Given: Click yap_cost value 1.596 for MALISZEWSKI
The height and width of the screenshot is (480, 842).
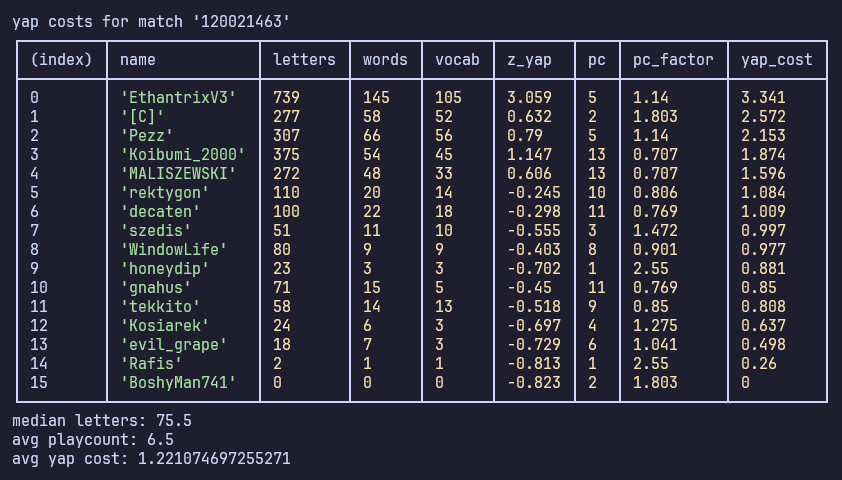Looking at the screenshot, I should pyautogui.click(x=763, y=173).
